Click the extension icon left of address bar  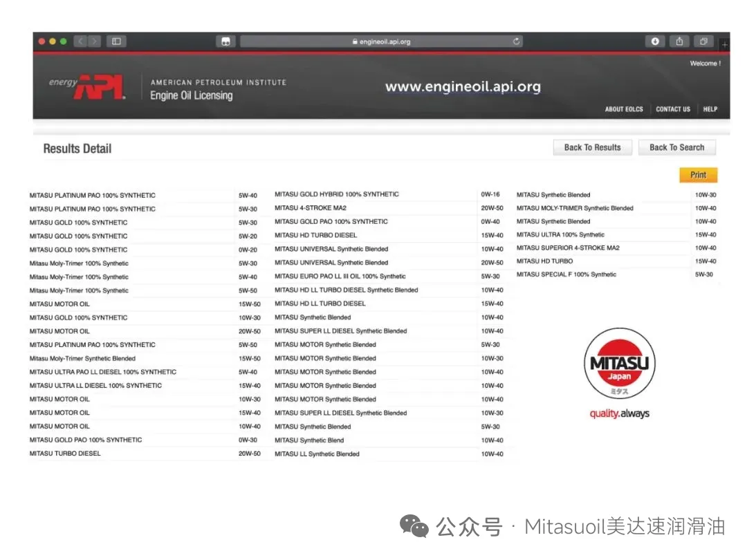tap(225, 41)
